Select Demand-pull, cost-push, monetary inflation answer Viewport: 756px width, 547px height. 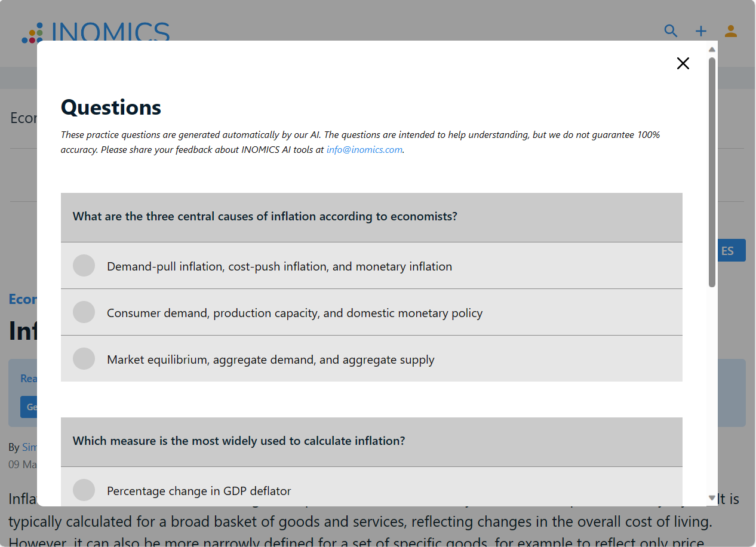[84, 266]
